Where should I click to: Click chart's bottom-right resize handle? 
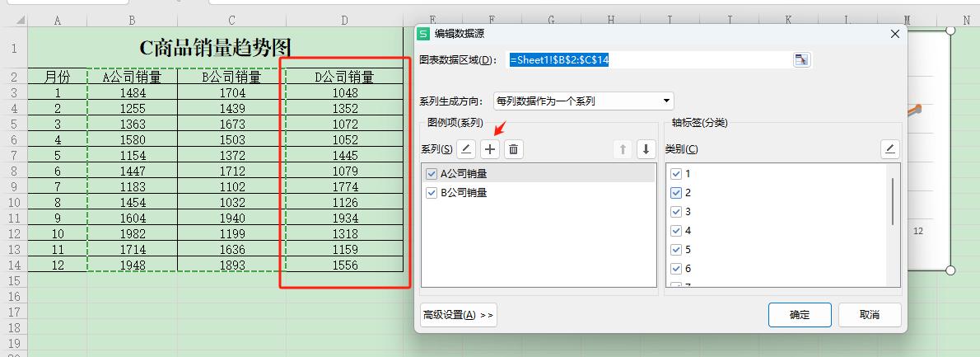(950, 270)
